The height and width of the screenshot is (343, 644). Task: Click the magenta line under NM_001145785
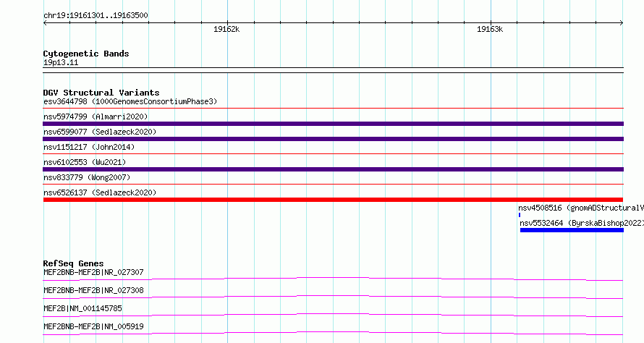click(333, 316)
